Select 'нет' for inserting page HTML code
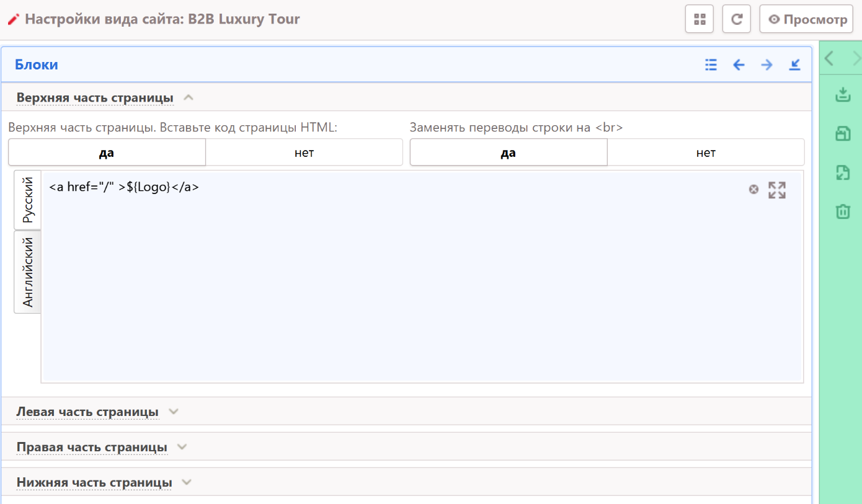862x504 pixels. pyautogui.click(x=304, y=153)
